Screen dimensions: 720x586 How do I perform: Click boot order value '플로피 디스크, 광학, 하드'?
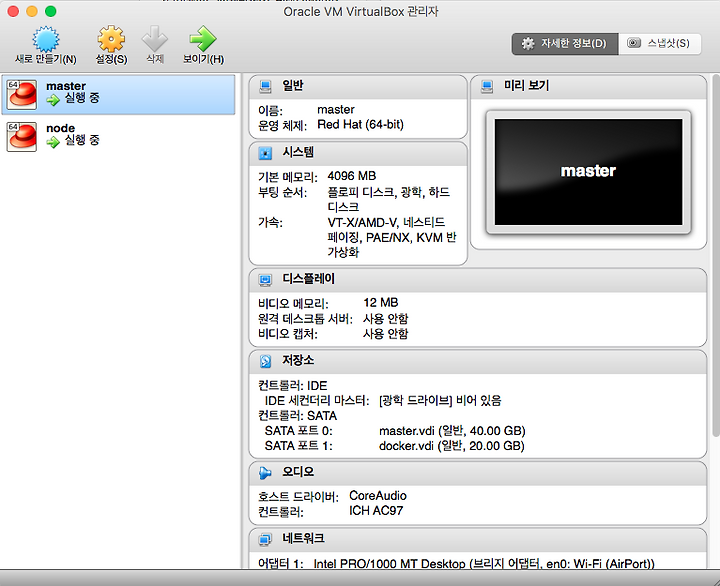coord(388,192)
